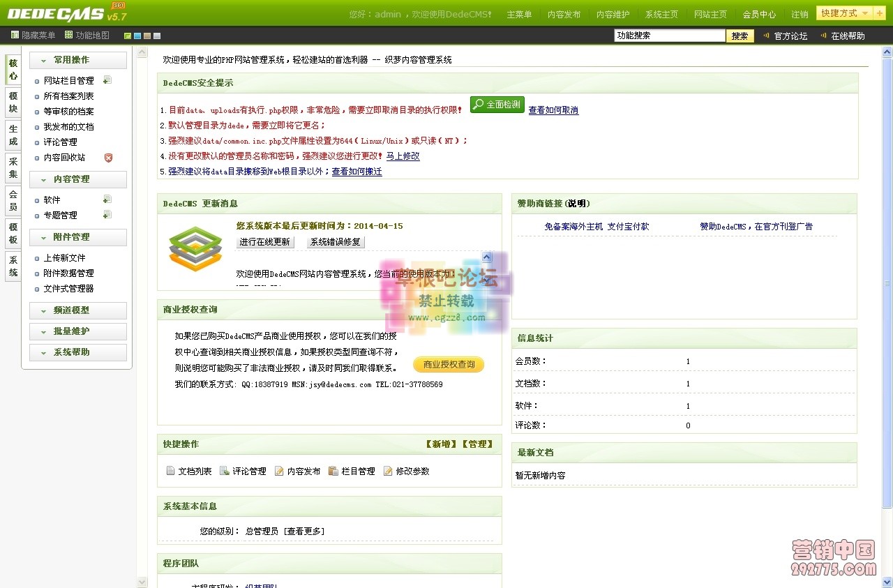Open the 内容维护 top menu
893x588 pixels.
pos(613,13)
